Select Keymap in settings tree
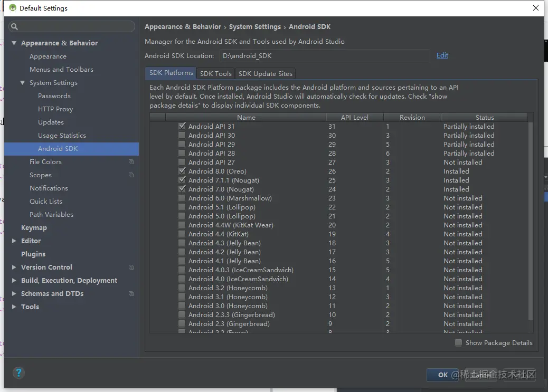 coord(34,228)
